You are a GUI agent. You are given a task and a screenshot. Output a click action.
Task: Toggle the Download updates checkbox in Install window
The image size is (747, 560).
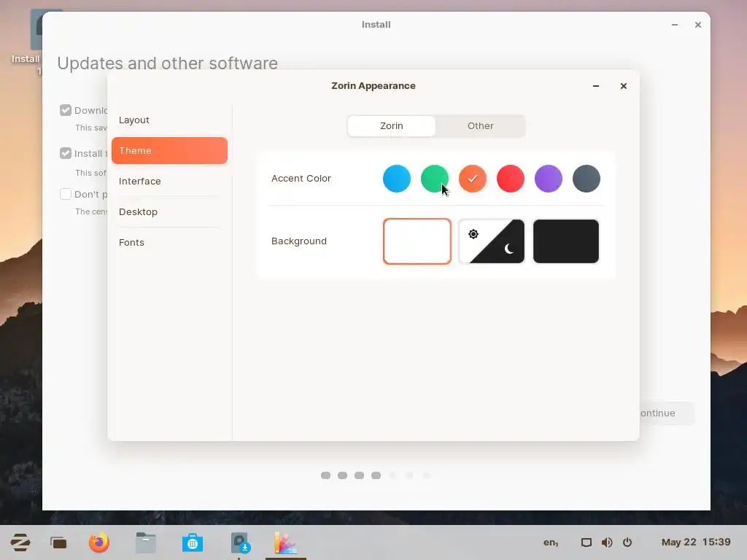pyautogui.click(x=66, y=111)
